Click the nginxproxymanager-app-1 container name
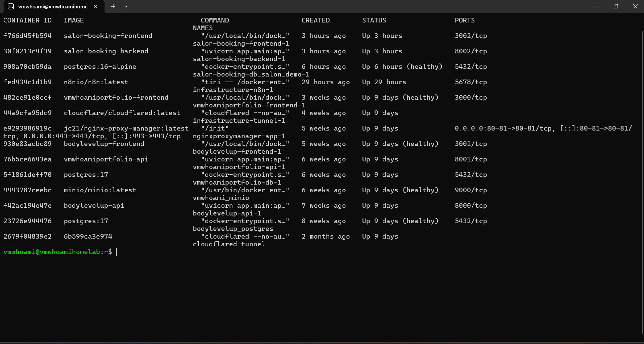This screenshot has height=344, width=644. [239, 136]
